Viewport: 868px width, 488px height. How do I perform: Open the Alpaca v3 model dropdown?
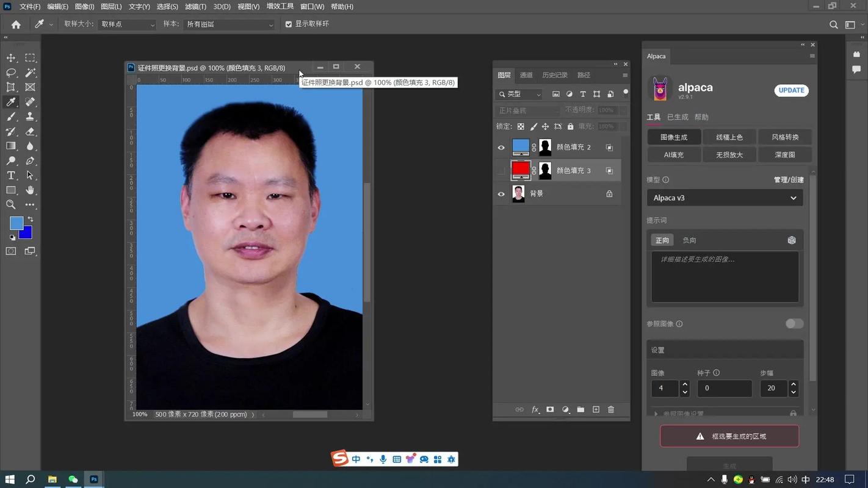pos(725,197)
